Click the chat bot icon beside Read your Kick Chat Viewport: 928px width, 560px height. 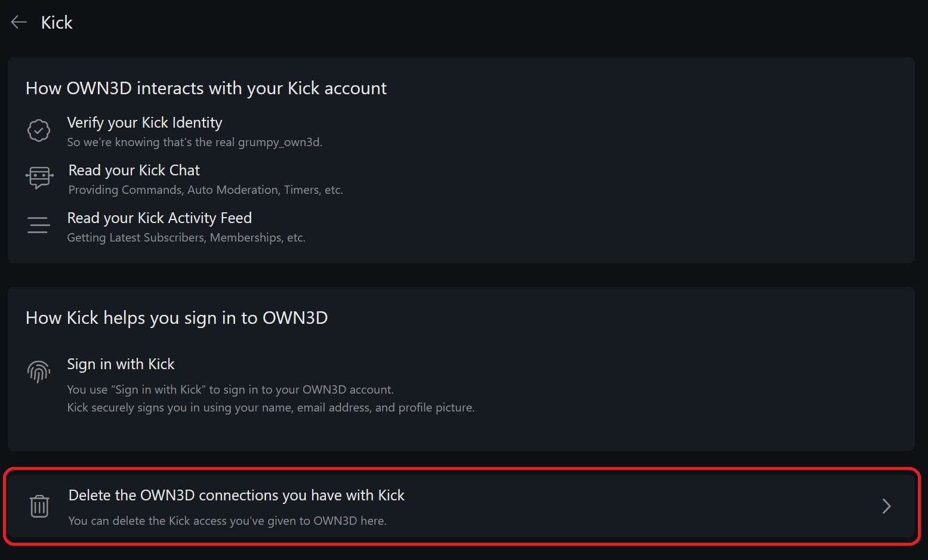39,177
